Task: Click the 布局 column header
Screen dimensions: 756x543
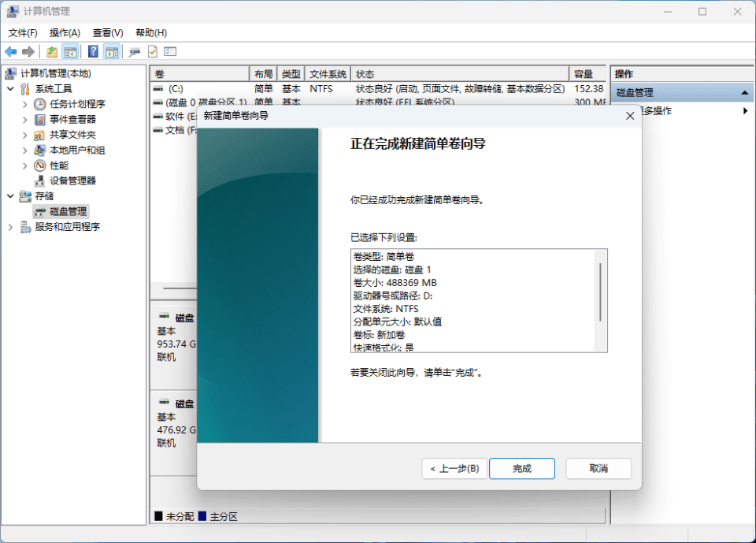Action: point(263,74)
